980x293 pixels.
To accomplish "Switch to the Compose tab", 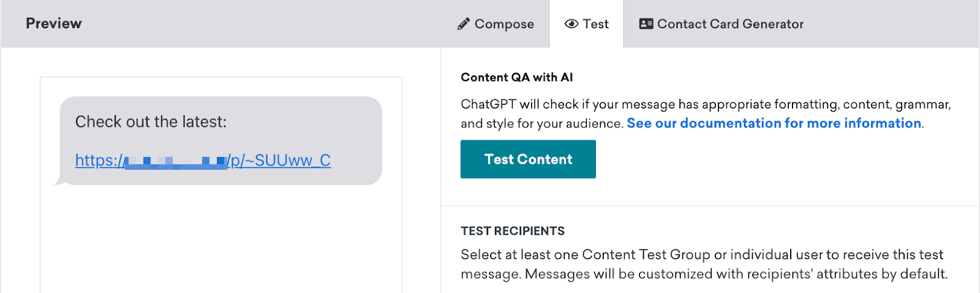I will click(x=503, y=25).
